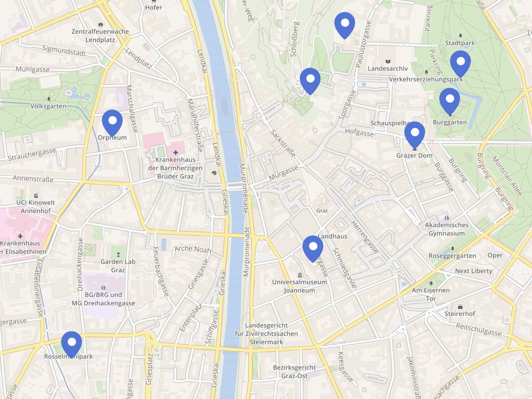Open the marker near Stadtpark Verkehrserziehungspark
Screen dimensions: 532x399
pyautogui.click(x=460, y=64)
